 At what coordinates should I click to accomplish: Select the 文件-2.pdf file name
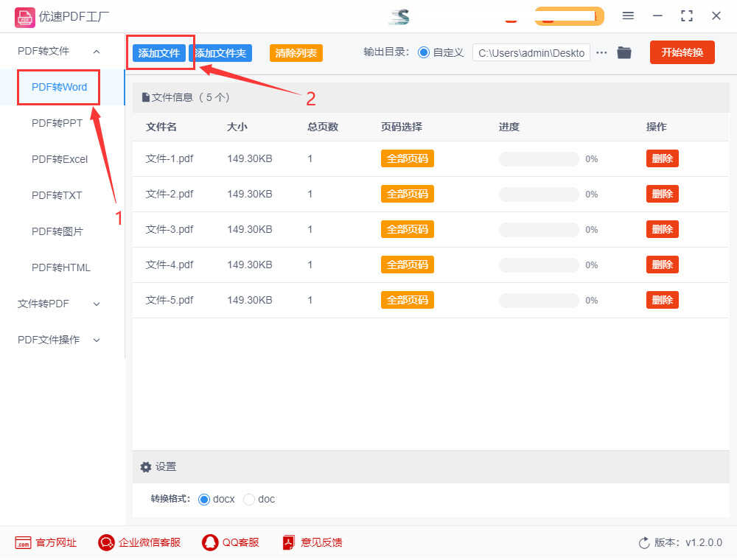click(x=170, y=194)
